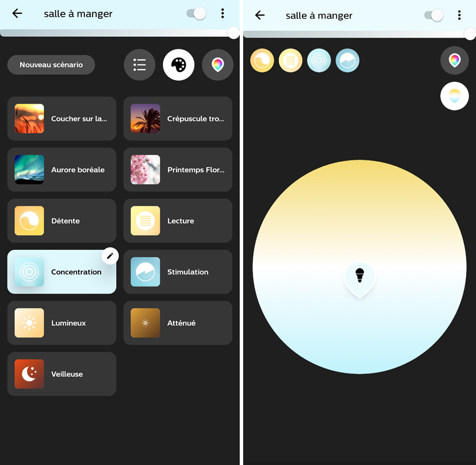The height and width of the screenshot is (465, 476).
Task: Click cherry blossom thumbnail of Printemps
Action: click(145, 170)
